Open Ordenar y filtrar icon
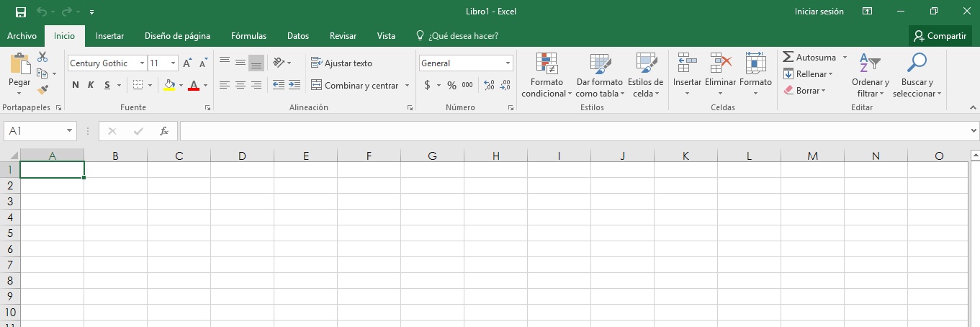 pos(870,63)
